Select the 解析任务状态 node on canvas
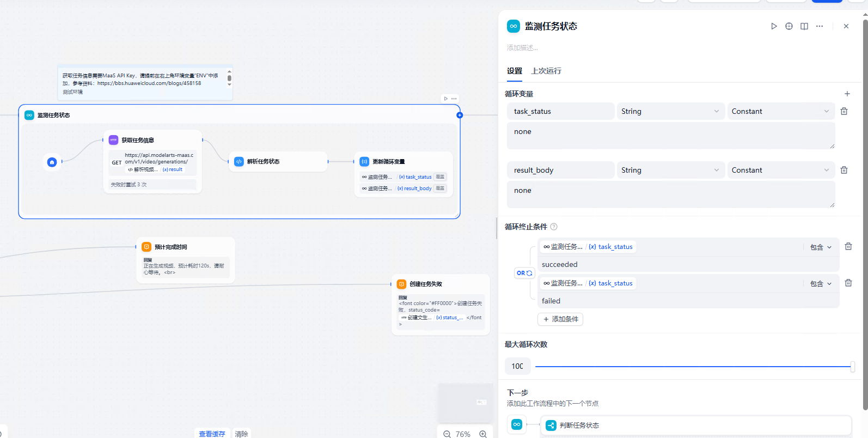 (278, 162)
